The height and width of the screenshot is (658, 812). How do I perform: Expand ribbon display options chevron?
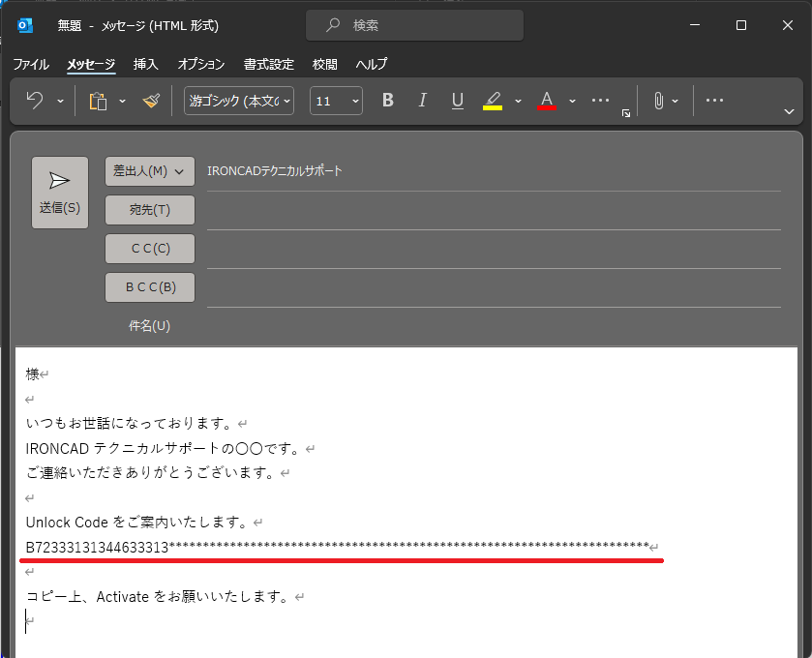[789, 111]
